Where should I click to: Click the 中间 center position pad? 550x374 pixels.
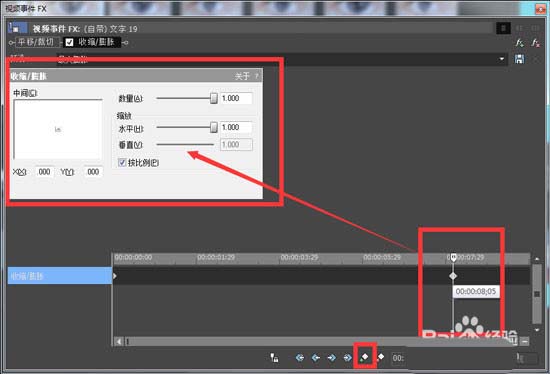click(x=58, y=129)
